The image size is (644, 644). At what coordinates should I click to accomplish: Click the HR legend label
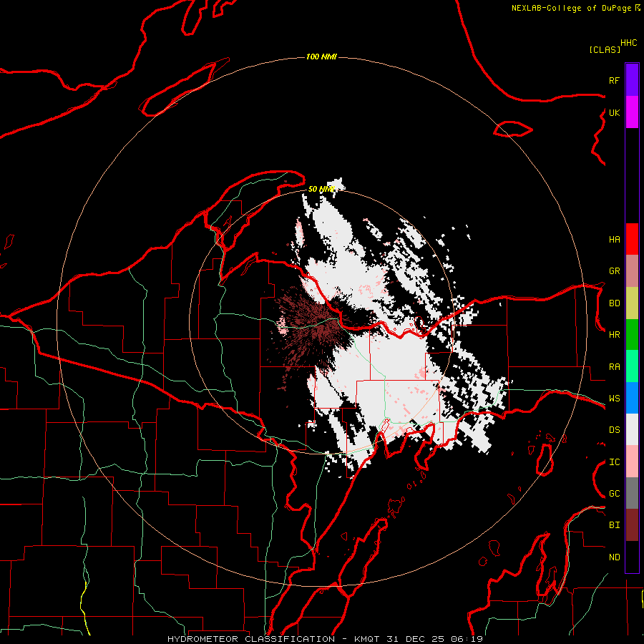(x=614, y=335)
